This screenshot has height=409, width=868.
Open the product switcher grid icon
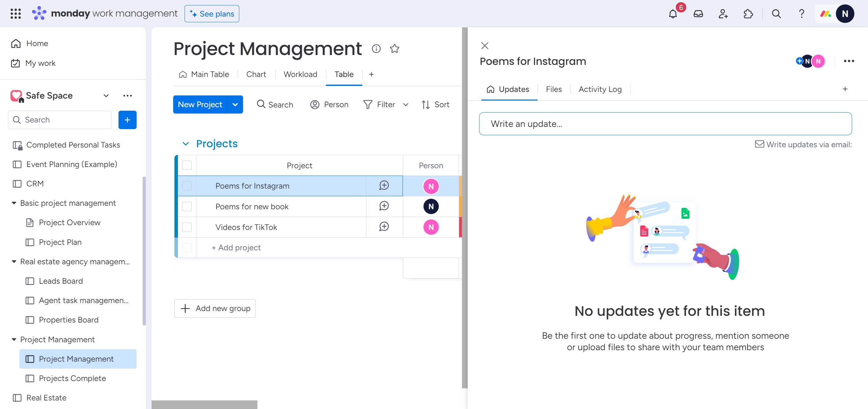pos(16,13)
